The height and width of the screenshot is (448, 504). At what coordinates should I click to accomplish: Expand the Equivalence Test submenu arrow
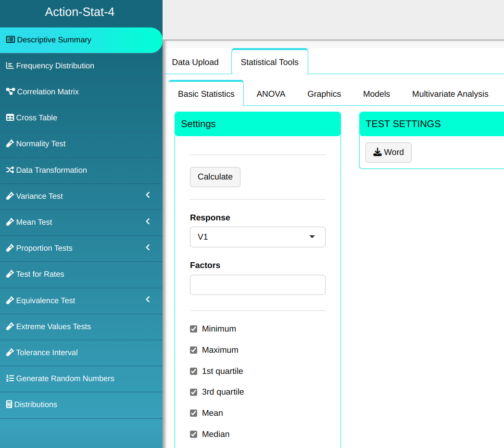[x=148, y=300]
